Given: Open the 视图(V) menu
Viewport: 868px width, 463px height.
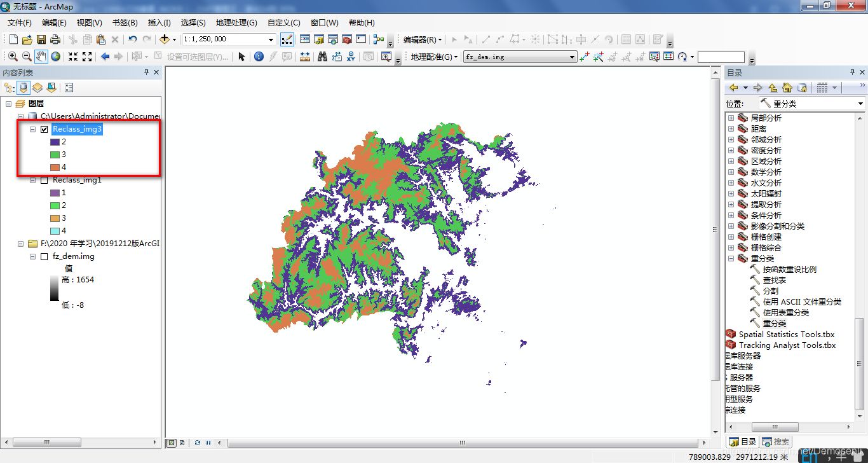Looking at the screenshot, I should coord(90,23).
